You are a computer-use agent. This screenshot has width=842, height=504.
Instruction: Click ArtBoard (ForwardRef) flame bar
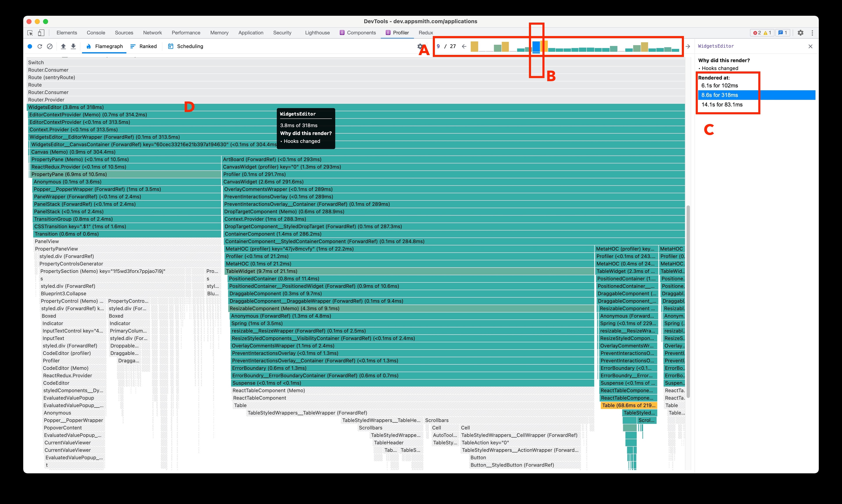(x=453, y=160)
